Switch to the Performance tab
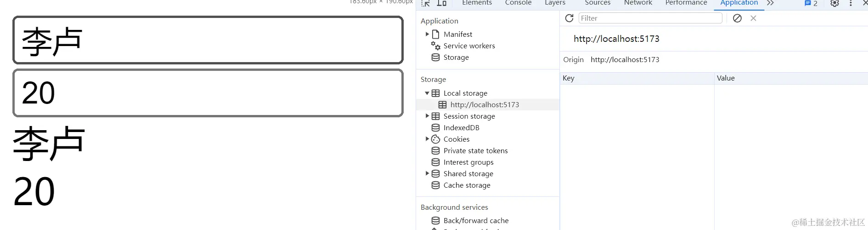Viewport: 868px width, 230px height. (x=686, y=3)
